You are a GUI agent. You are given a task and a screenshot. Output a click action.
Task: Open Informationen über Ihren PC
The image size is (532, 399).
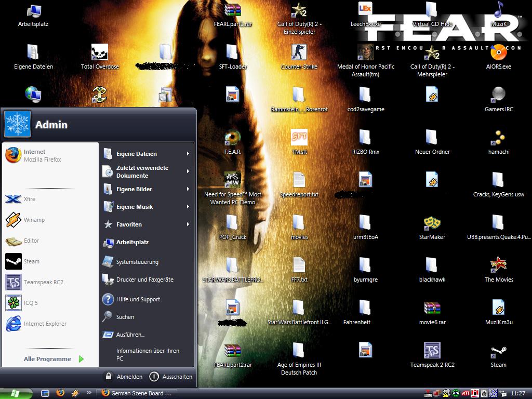point(147,354)
